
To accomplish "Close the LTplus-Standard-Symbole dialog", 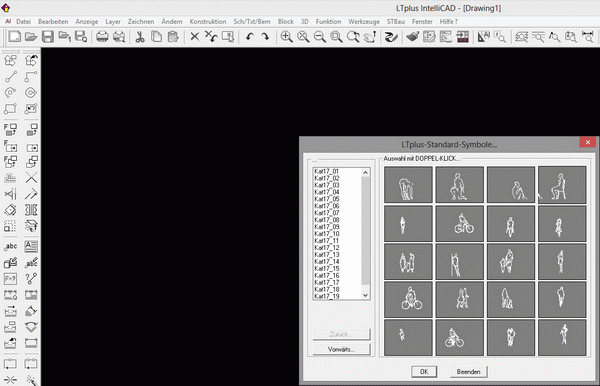I will click(x=587, y=142).
